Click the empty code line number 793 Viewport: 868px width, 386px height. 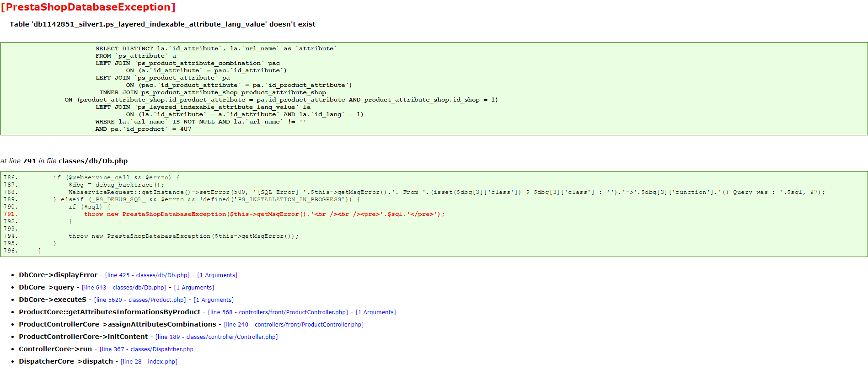[x=11, y=229]
